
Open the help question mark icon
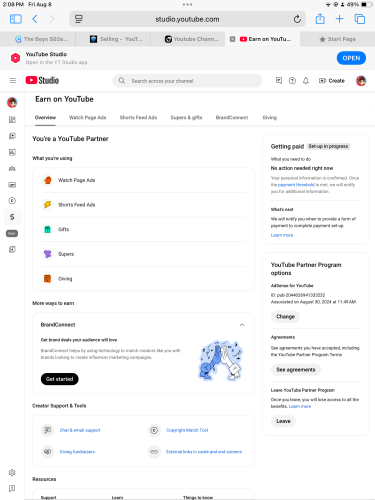tap(292, 81)
